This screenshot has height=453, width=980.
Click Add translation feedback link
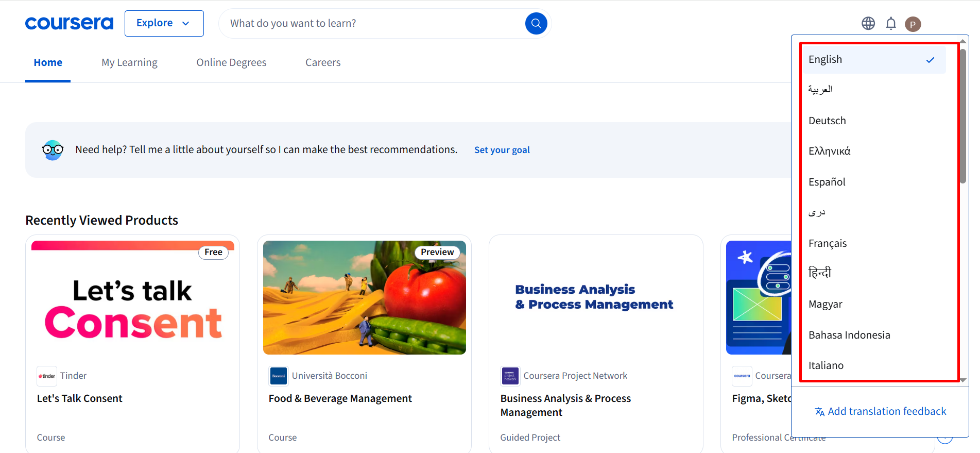(887, 411)
